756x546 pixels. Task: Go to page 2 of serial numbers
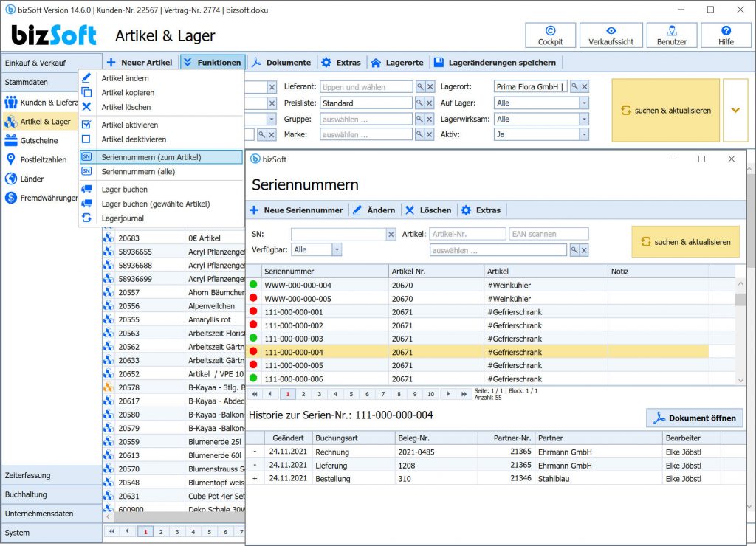pos(303,394)
